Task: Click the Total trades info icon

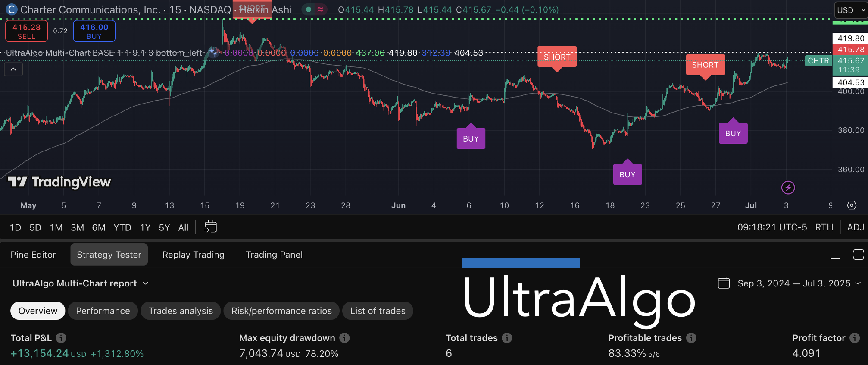Action: 507,338
